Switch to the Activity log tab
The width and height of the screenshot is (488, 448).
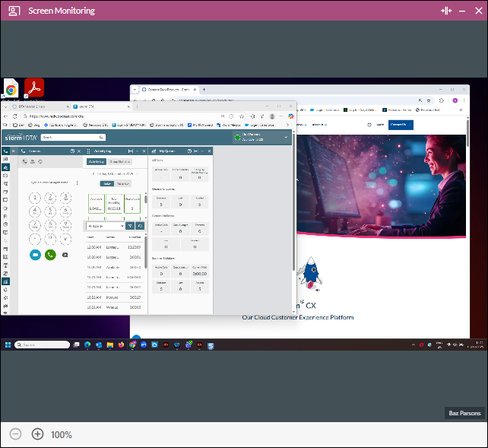pos(96,162)
